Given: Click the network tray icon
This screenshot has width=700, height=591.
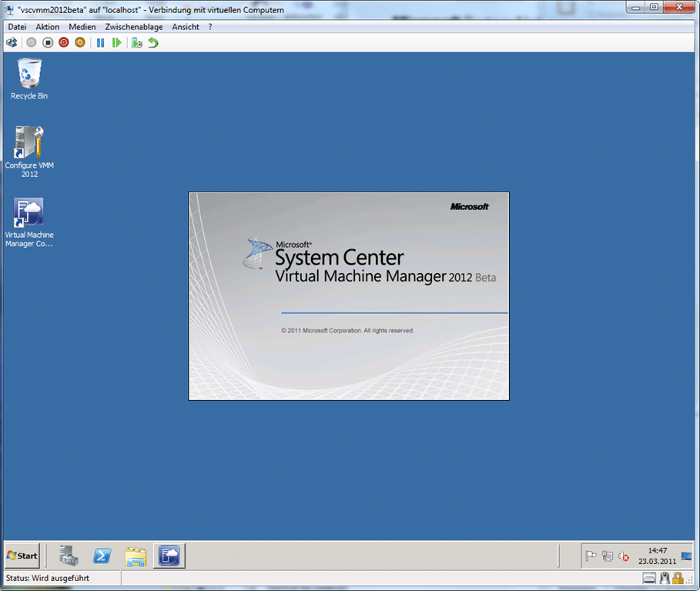Looking at the screenshot, I should coord(607,556).
